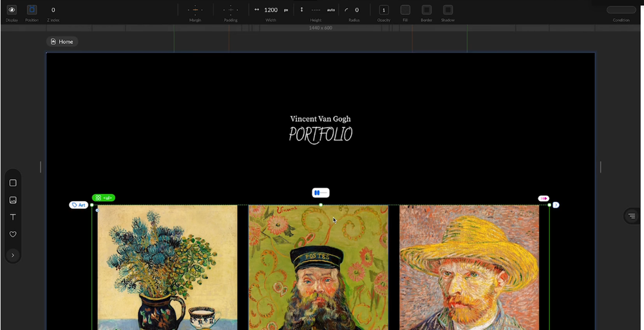
Task: Edit the Z index value
Action: [x=53, y=10]
